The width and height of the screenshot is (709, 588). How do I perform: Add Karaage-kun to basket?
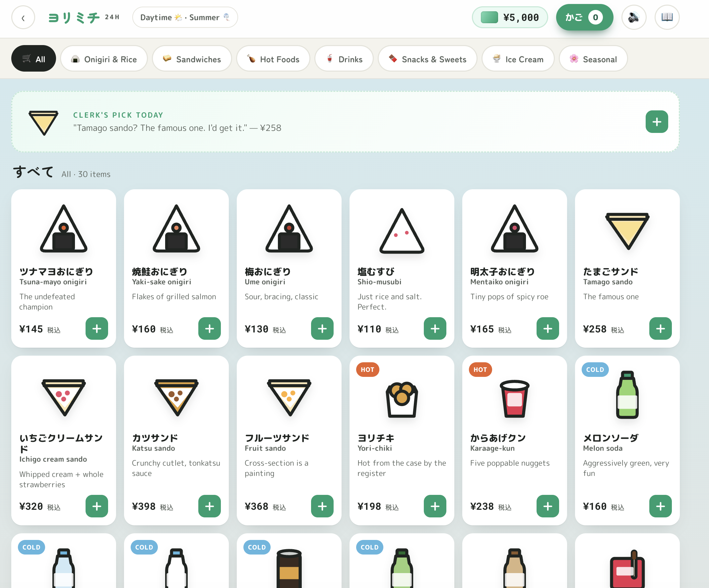pos(548,506)
